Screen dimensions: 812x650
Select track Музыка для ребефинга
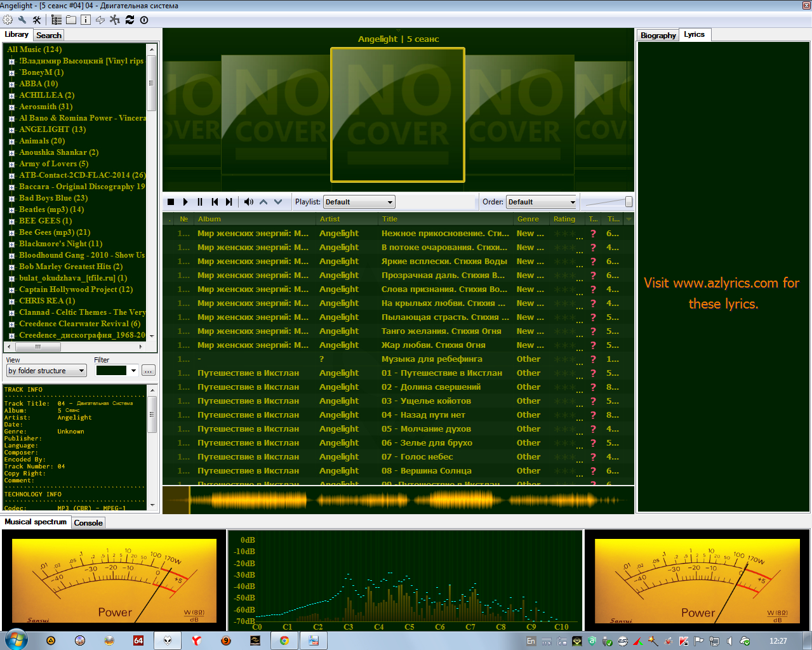coord(398,359)
